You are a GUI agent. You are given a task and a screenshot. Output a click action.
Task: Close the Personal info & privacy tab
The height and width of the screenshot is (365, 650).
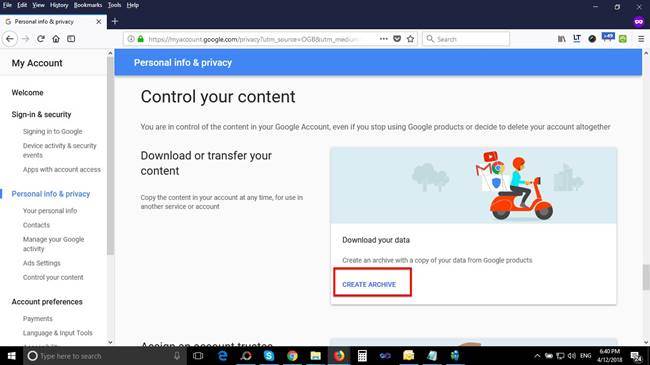[99, 22]
